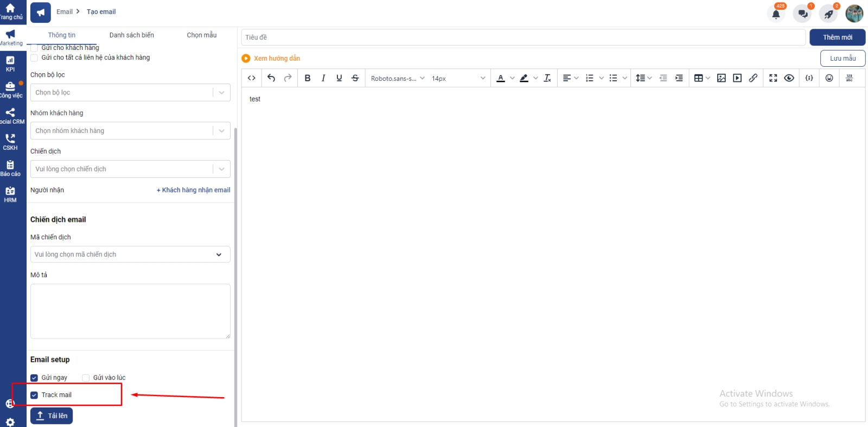
Task: Uncheck the Track mail checkbox
Action: (x=34, y=395)
